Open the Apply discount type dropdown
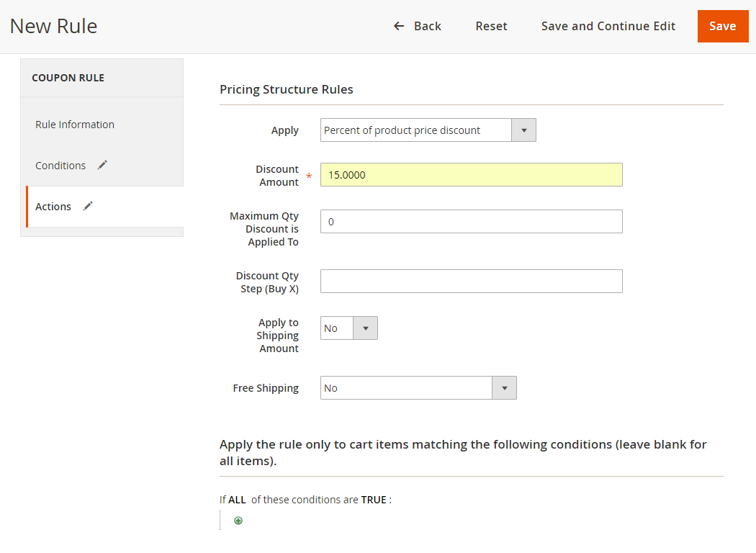Screen dimensions: 756x553 tap(428, 130)
